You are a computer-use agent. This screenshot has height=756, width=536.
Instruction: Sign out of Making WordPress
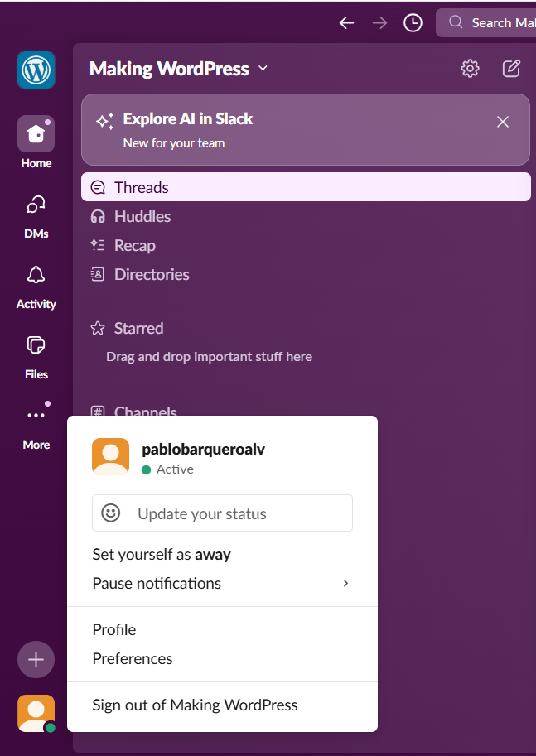[195, 705]
